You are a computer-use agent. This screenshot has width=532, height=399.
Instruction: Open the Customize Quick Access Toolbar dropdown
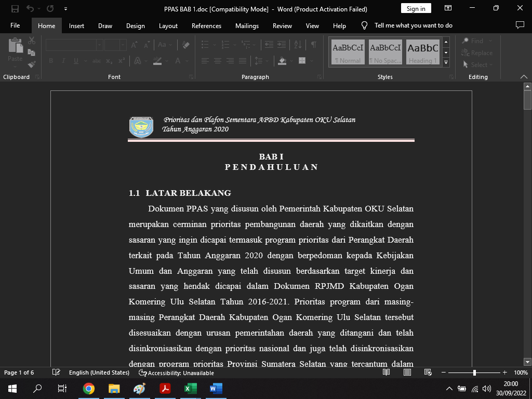[65, 9]
